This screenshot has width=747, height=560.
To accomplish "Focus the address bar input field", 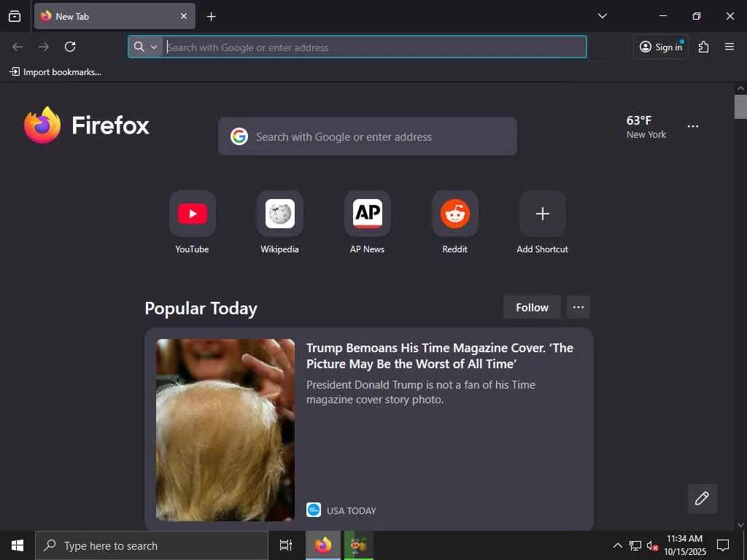I will point(374,47).
